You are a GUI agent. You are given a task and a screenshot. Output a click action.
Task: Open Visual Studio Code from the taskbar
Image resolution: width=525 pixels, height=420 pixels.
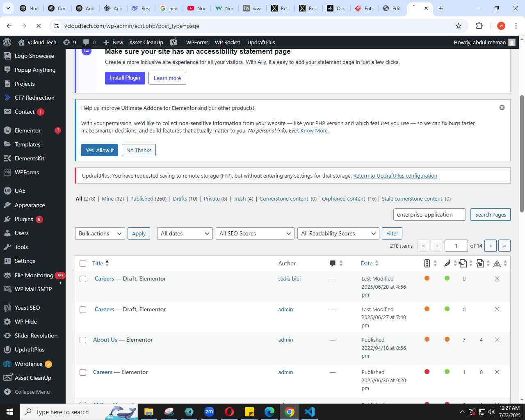(x=310, y=412)
